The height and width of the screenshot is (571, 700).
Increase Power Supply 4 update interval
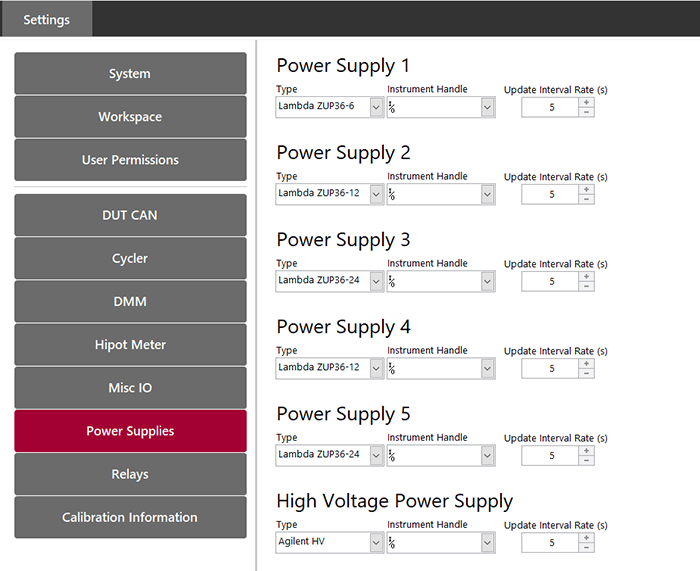click(586, 363)
